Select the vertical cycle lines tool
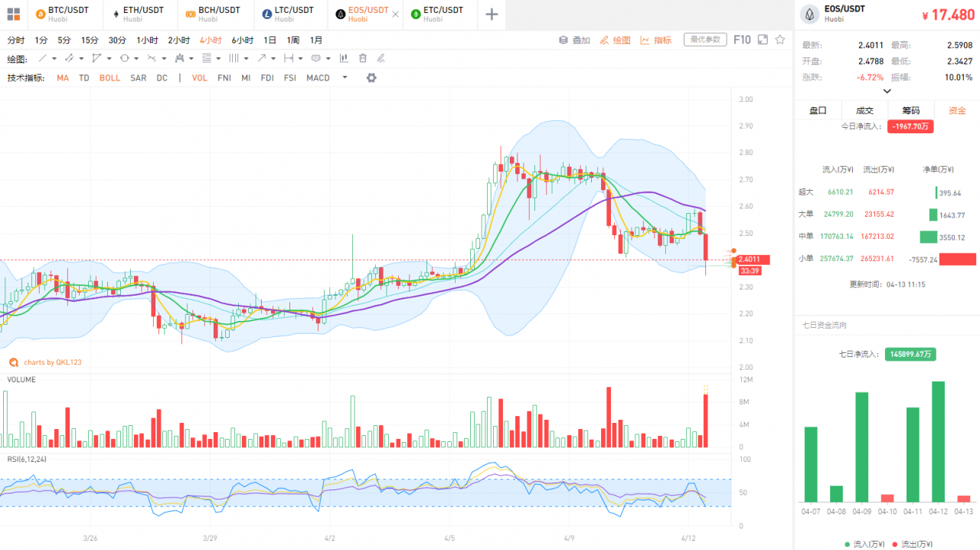 tap(234, 58)
